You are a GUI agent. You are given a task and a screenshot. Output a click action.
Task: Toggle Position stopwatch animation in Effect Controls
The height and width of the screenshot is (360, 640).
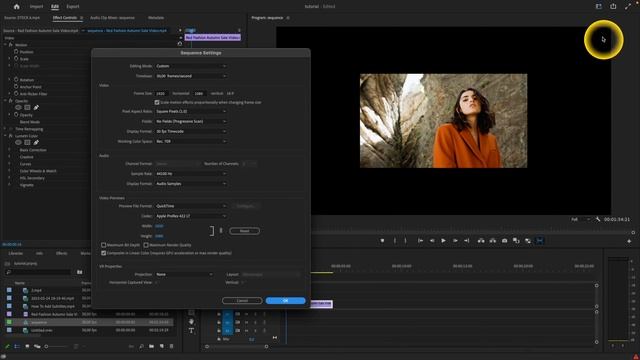(x=16, y=52)
